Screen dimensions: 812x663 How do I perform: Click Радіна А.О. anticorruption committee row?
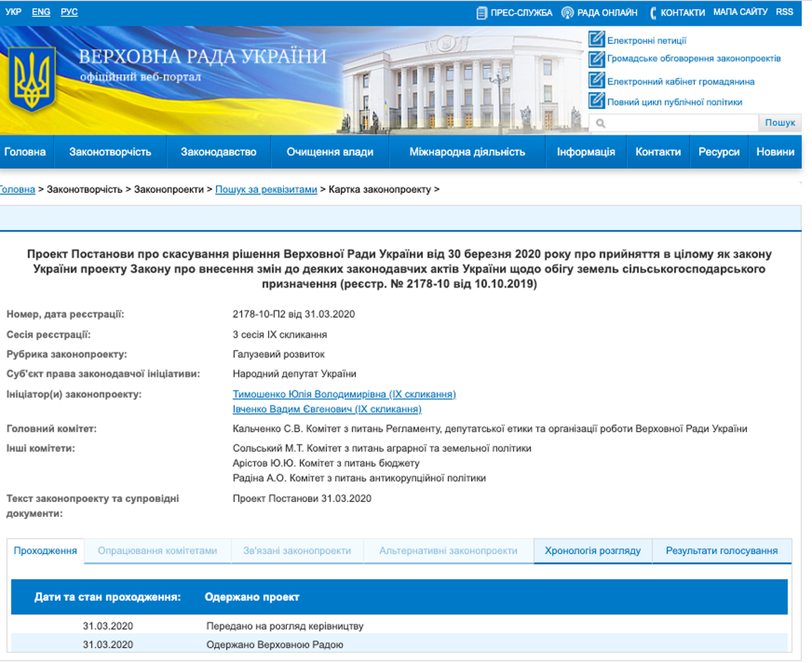(x=359, y=478)
